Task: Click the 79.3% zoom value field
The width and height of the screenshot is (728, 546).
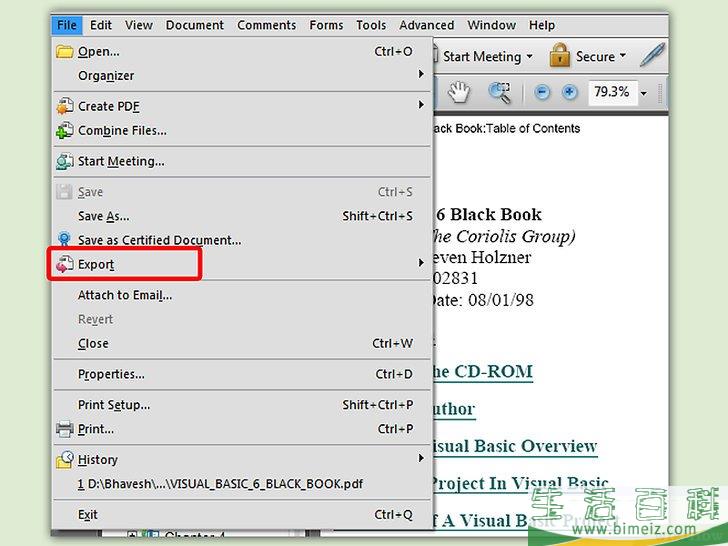Action: [x=611, y=92]
